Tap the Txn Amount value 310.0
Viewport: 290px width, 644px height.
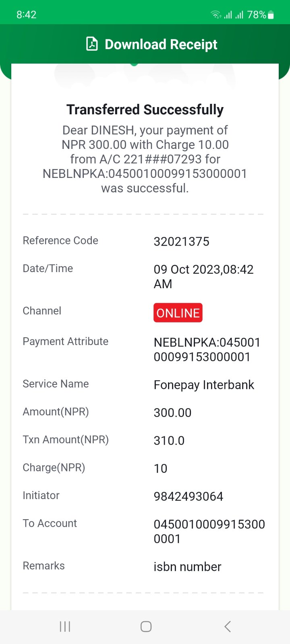[169, 440]
